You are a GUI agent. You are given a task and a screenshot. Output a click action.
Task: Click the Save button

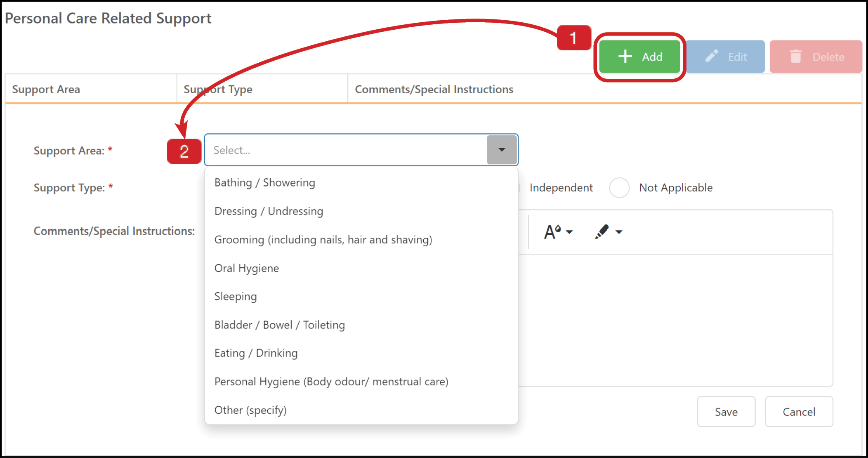click(726, 412)
